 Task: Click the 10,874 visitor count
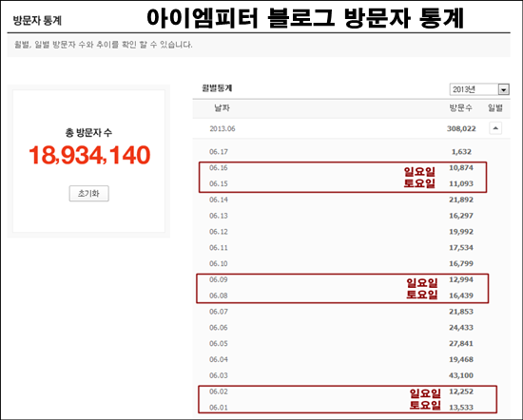click(461, 167)
